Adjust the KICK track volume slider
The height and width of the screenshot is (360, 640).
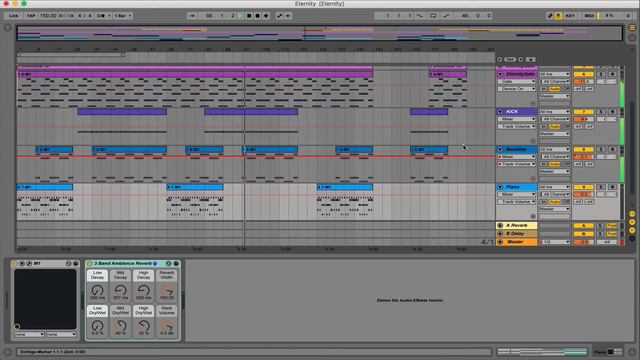[x=583, y=119]
